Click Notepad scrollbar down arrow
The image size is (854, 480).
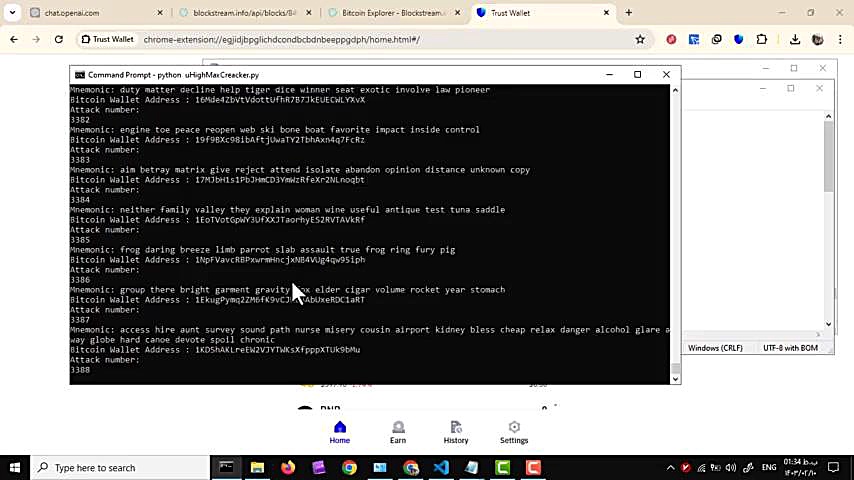[828, 324]
